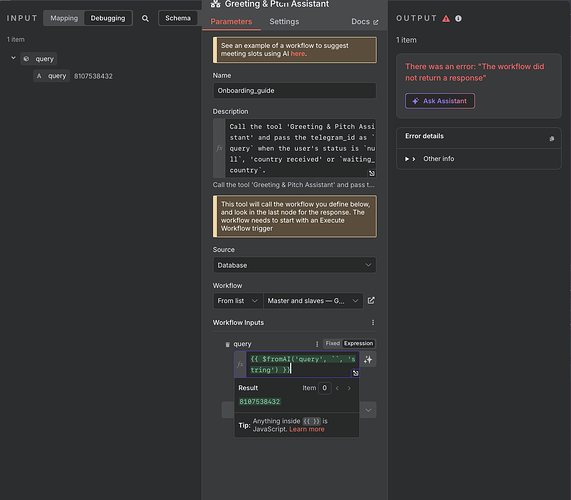The height and width of the screenshot is (500, 571).
Task: Toggle Input view to Mapping
Action: [x=64, y=18]
